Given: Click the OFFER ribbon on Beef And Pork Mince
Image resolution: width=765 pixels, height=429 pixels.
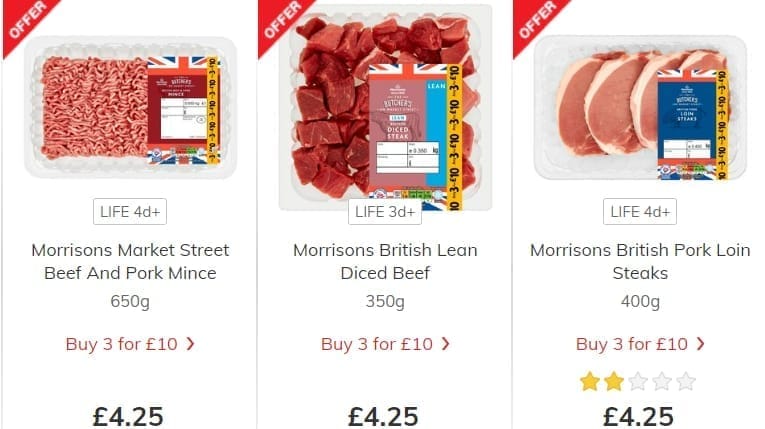Looking at the screenshot, I should pyautogui.click(x=25, y=22).
